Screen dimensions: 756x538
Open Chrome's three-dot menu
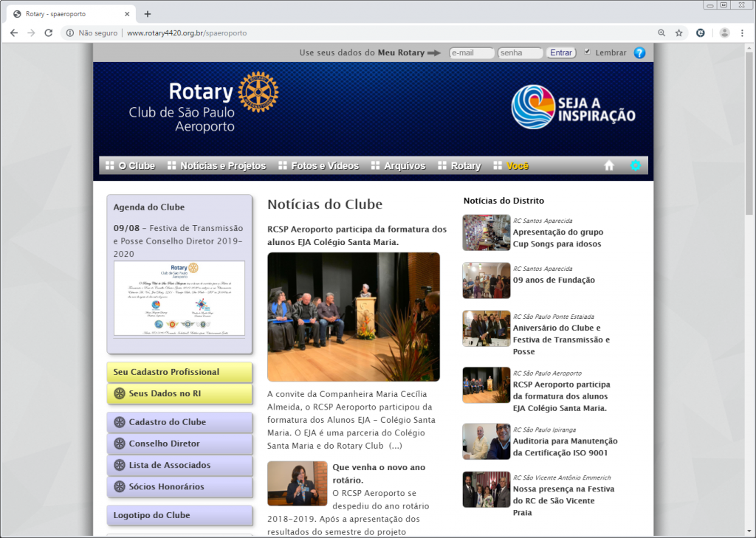point(743,33)
